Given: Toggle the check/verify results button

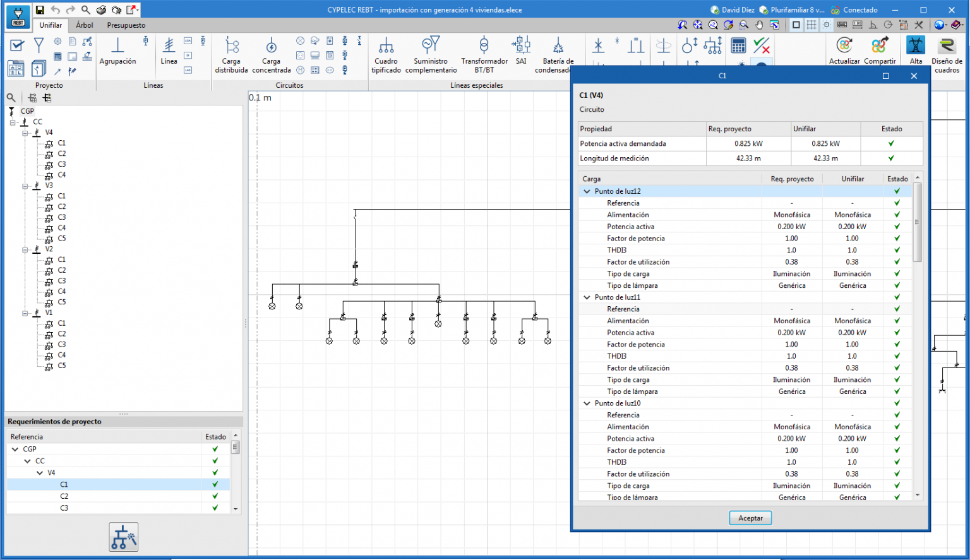Looking at the screenshot, I should 762,46.
